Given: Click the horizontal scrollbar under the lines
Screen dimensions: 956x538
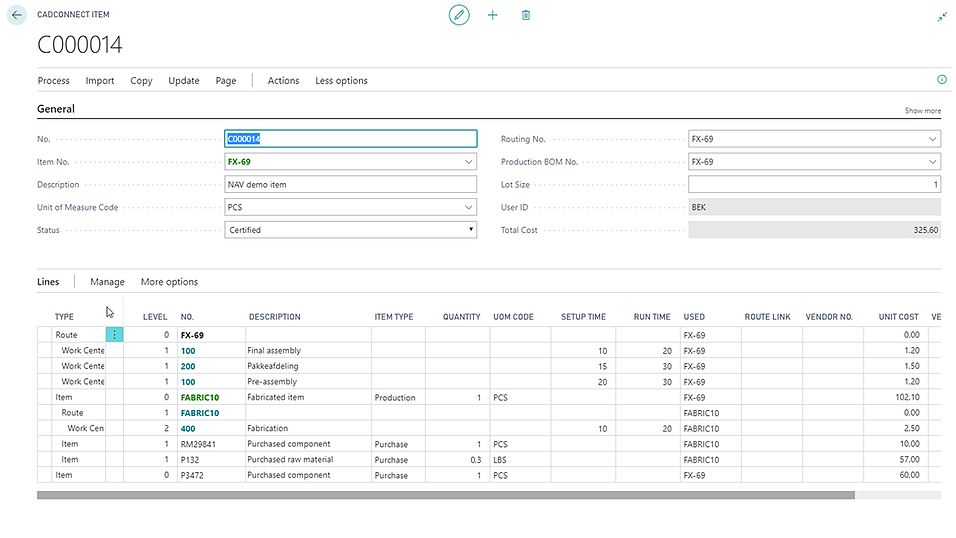Looking at the screenshot, I should (x=445, y=495).
